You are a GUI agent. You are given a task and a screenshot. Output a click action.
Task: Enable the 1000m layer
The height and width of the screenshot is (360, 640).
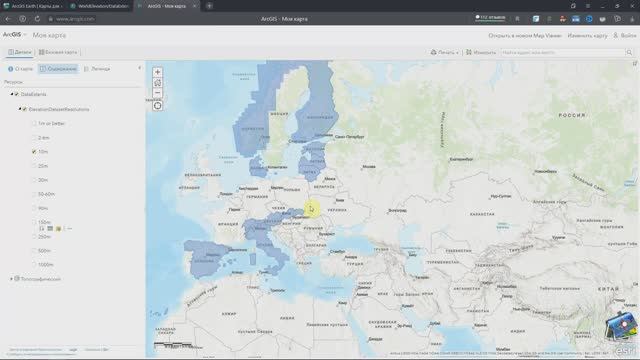34,264
